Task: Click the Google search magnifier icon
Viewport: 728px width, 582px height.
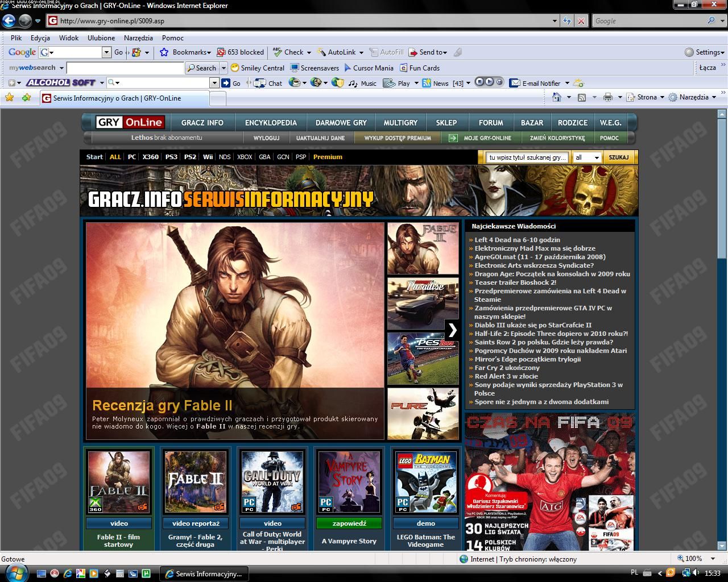Action: [x=712, y=20]
